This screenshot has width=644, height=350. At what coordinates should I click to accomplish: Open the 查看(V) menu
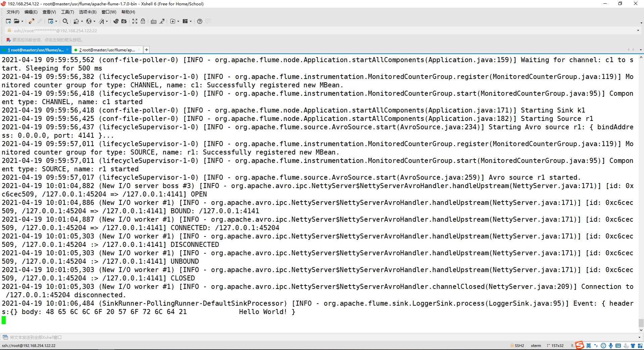click(x=49, y=12)
